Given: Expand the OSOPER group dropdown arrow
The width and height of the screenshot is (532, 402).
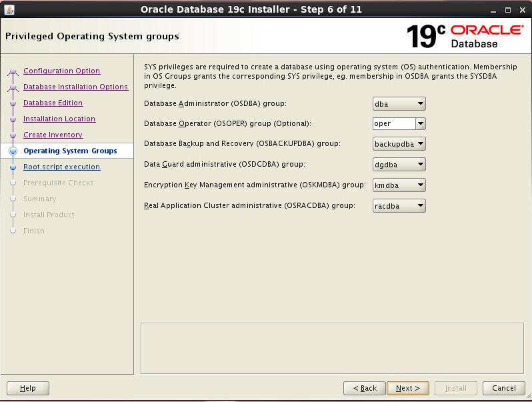Looking at the screenshot, I should (x=420, y=124).
